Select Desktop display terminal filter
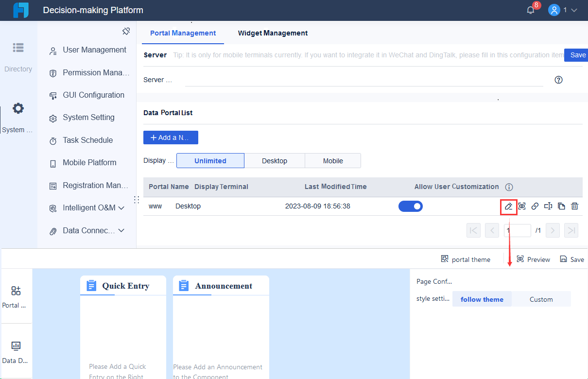The image size is (588, 379). 274,160
